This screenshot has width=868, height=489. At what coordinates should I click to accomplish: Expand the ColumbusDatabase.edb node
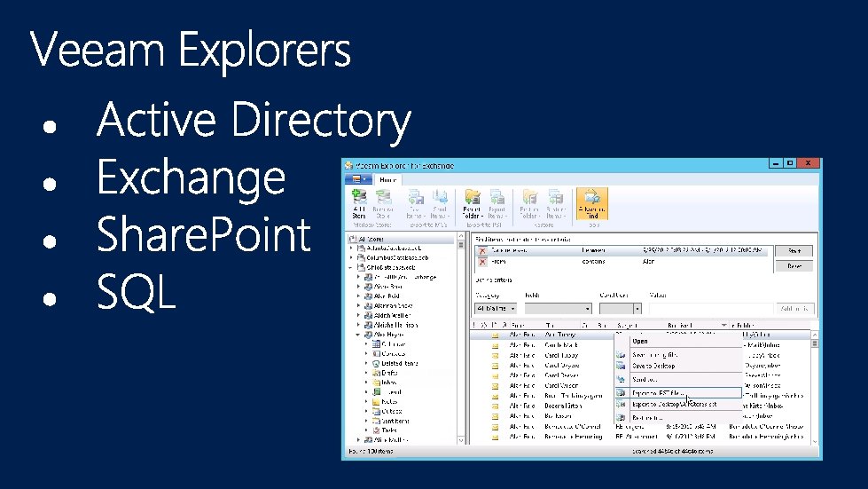tap(351, 258)
